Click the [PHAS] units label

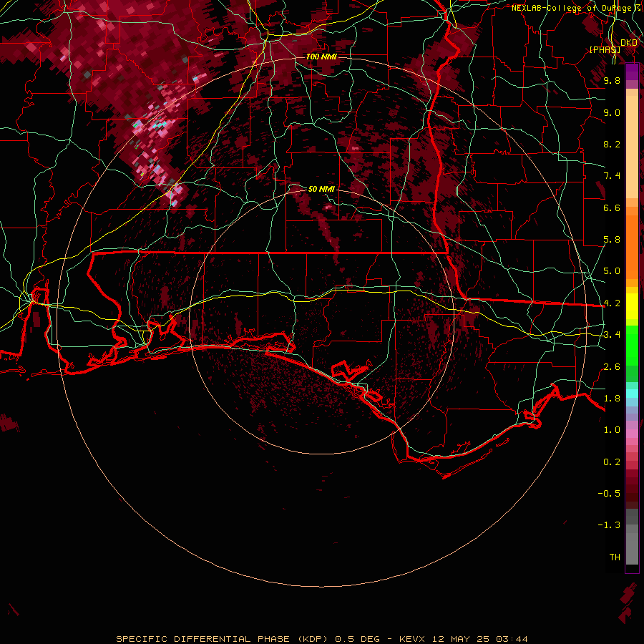(x=605, y=49)
